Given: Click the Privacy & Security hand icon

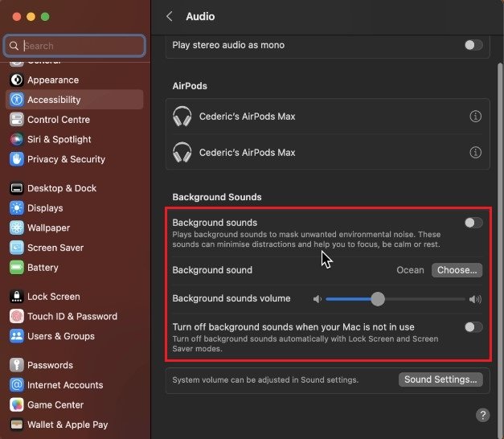Looking at the screenshot, I should pos(16,159).
